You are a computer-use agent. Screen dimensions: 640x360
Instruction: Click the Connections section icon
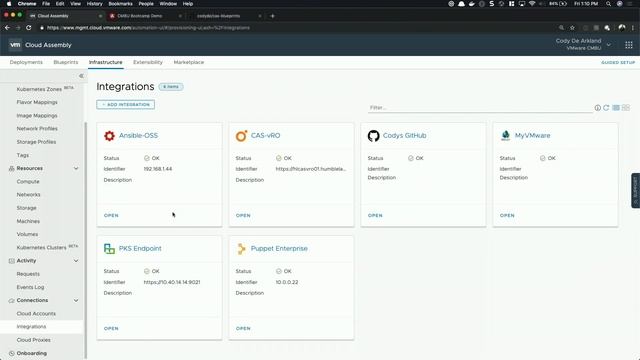tap(11, 300)
